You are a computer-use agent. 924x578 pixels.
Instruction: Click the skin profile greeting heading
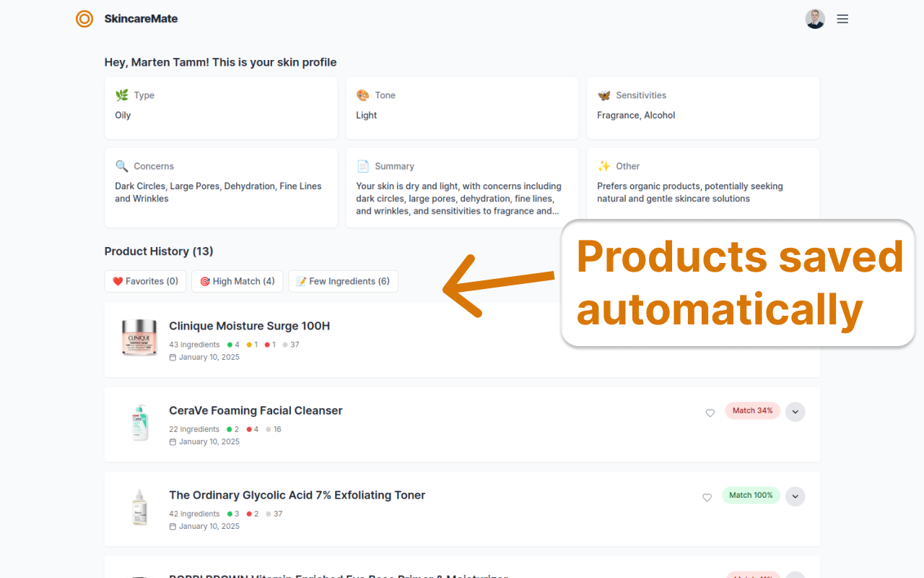coord(220,62)
